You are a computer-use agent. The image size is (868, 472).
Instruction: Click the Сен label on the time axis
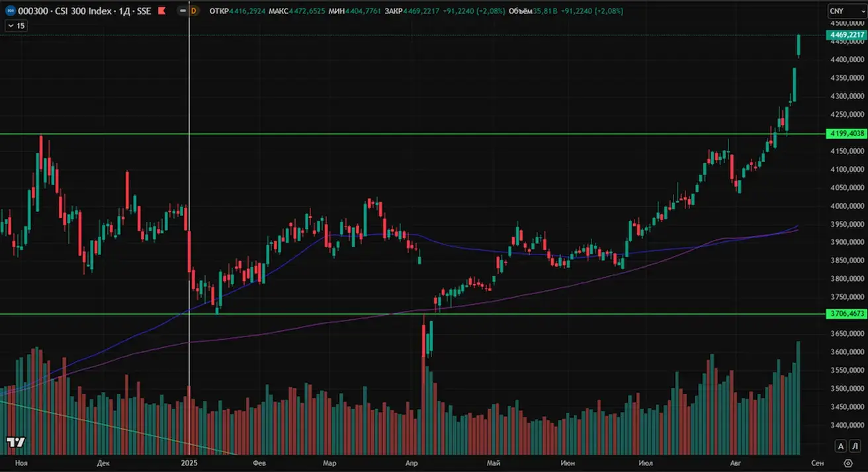point(817,463)
